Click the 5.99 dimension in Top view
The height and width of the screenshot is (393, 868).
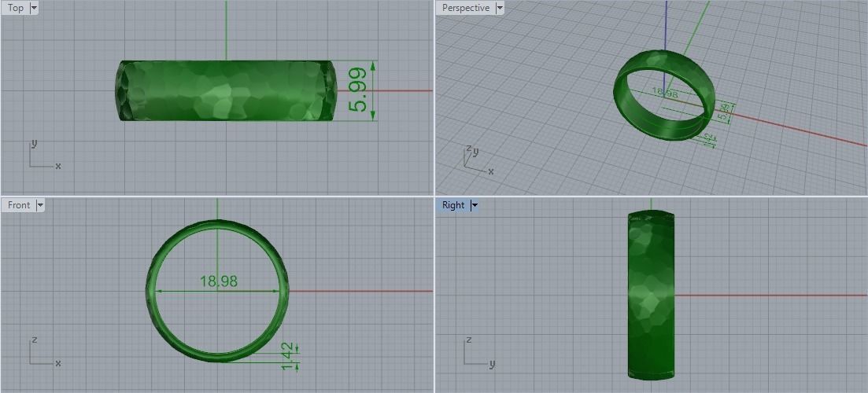coord(357,90)
